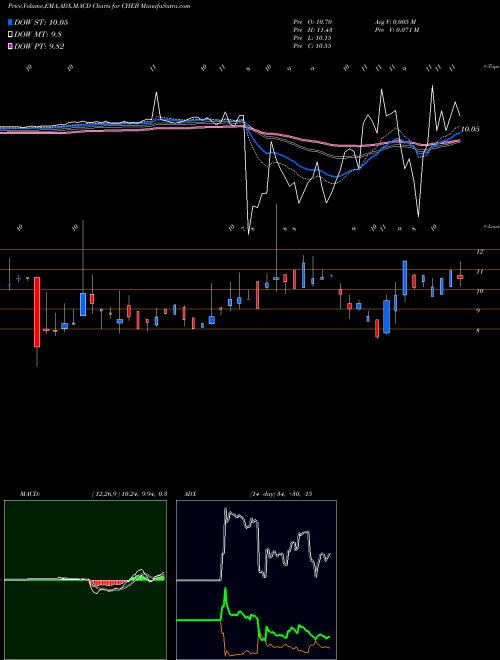
Task: Click the price axis label 12
Action: click(x=479, y=252)
